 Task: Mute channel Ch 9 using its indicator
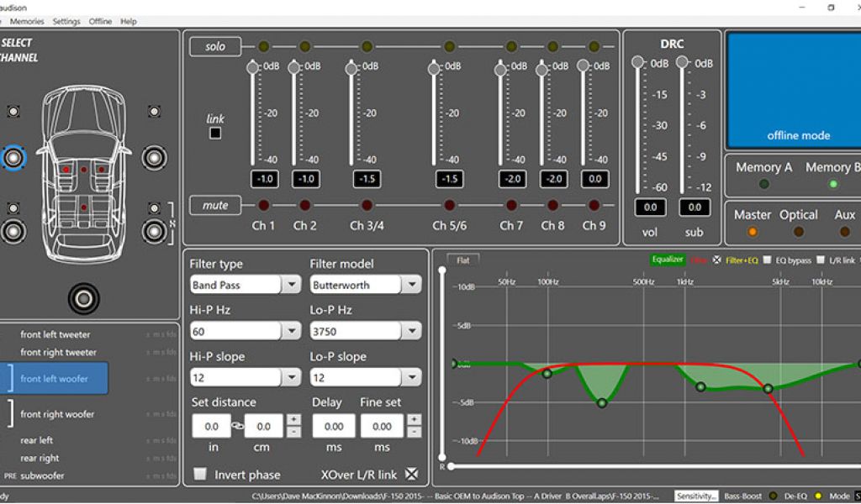tap(594, 205)
